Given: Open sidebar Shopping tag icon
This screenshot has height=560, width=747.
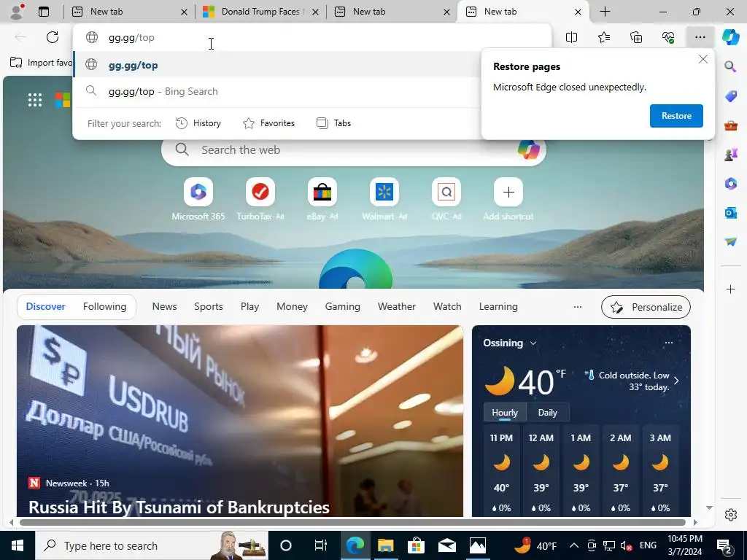Looking at the screenshot, I should point(730,96).
